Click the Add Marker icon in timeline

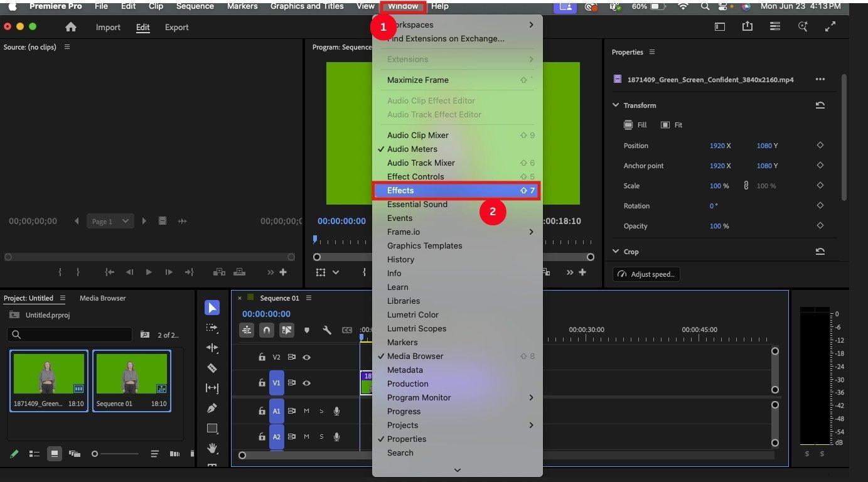(307, 330)
